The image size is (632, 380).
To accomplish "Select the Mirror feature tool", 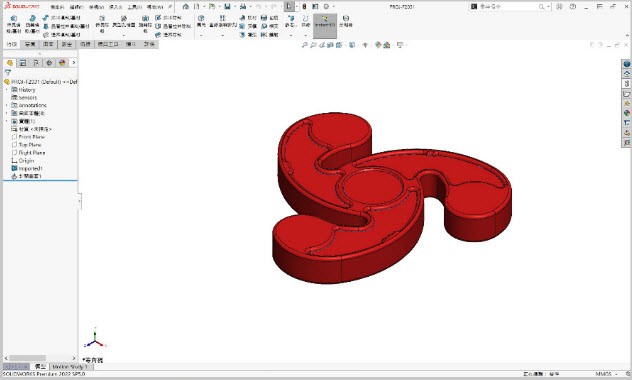I will (269, 35).
